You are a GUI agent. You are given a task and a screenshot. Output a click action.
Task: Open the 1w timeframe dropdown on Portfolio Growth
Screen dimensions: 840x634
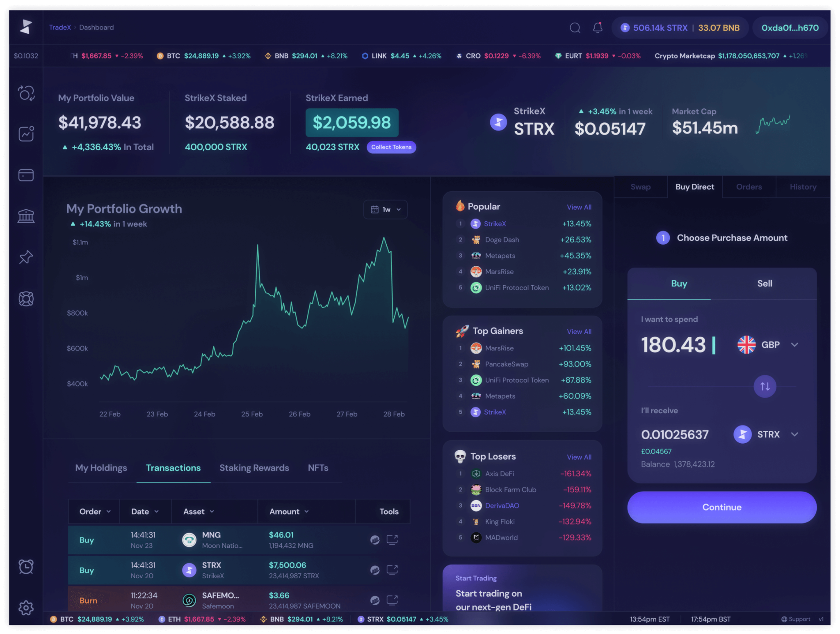pos(385,209)
